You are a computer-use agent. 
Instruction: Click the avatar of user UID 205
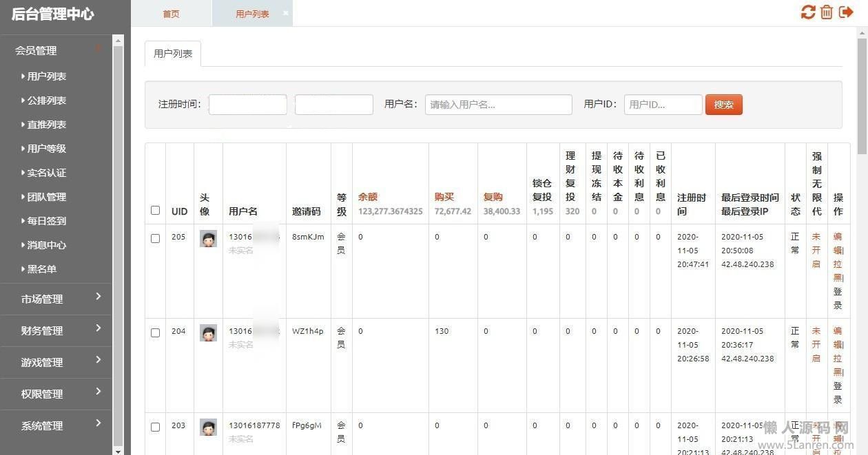pos(208,239)
